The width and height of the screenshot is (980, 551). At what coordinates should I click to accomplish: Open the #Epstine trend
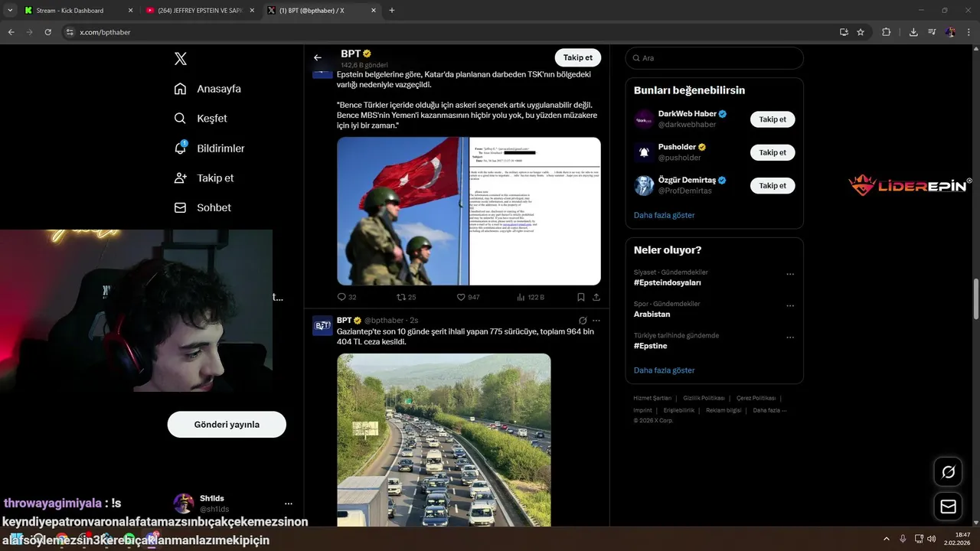[x=650, y=346]
